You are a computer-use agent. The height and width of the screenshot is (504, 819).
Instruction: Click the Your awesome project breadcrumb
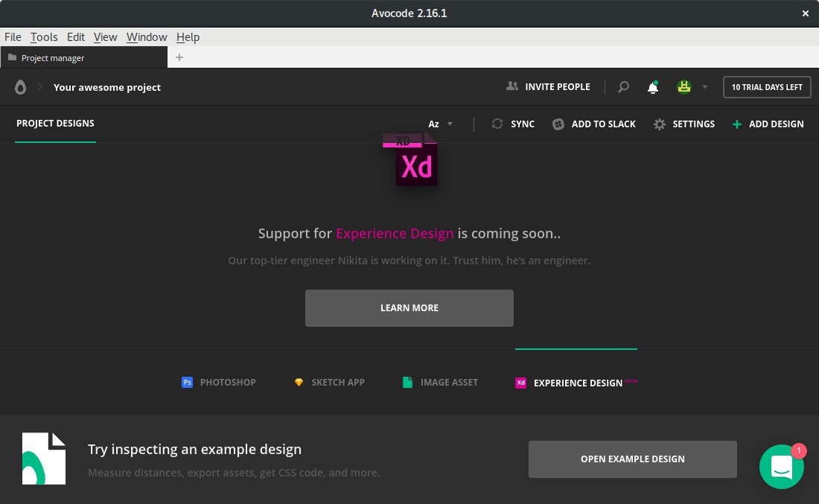107,87
